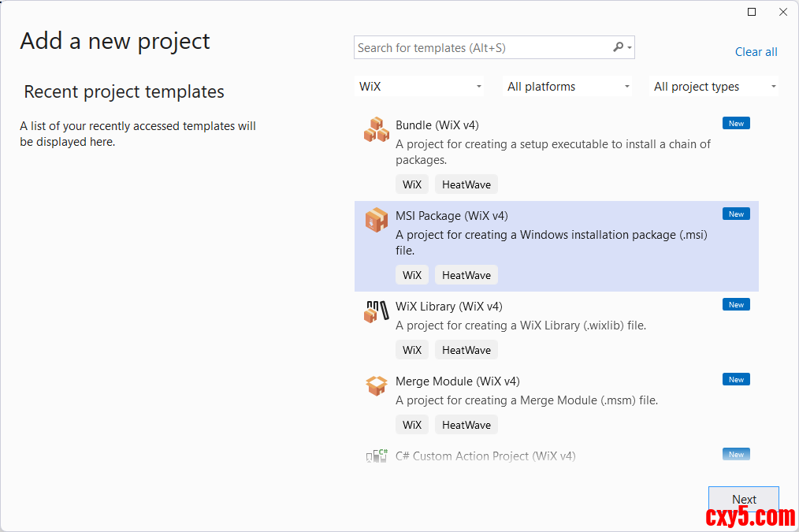Screen dimensions: 799x532
Task: Choose the WiX Library (WiX v4) template
Action: pos(448,307)
